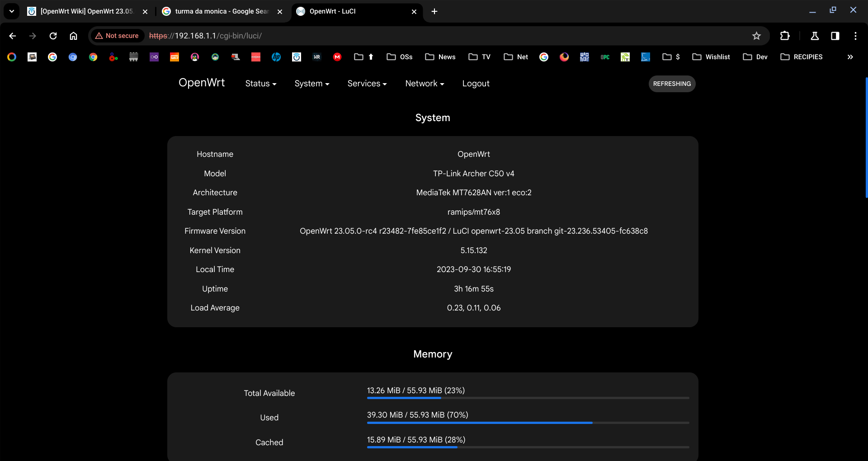Image resolution: width=868 pixels, height=461 pixels.
Task: Click the Logout link
Action: 476,84
